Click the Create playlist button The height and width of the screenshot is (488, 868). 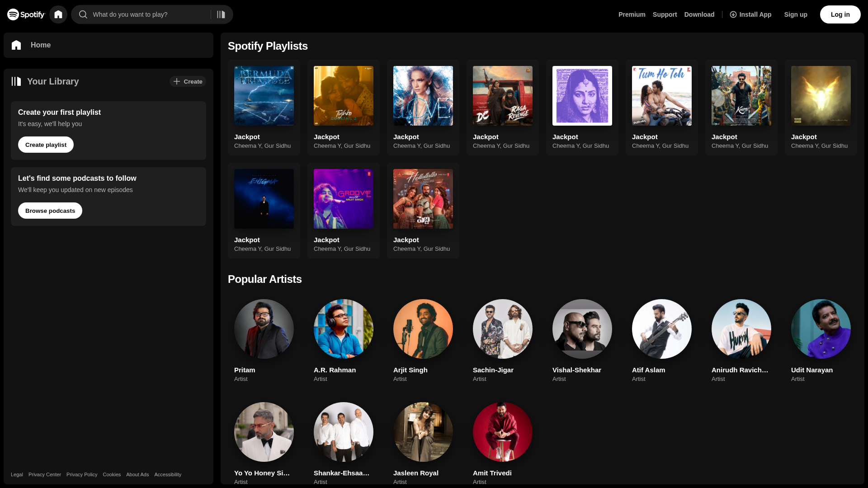46,145
